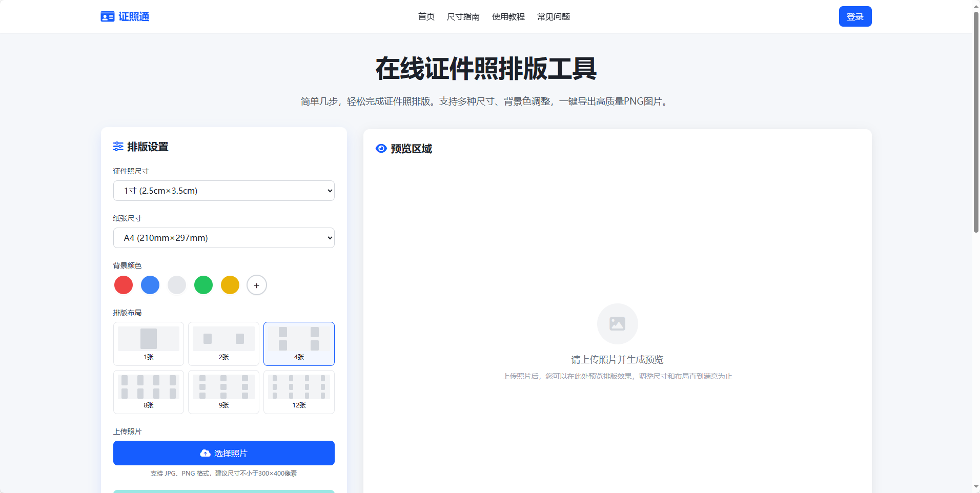Choose the 1张 layout option
Image resolution: width=980 pixels, height=493 pixels.
(149, 344)
